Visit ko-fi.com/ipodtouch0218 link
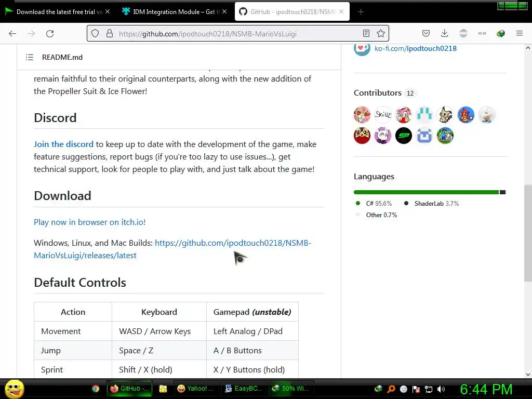Image resolution: width=532 pixels, height=399 pixels. coord(415,48)
